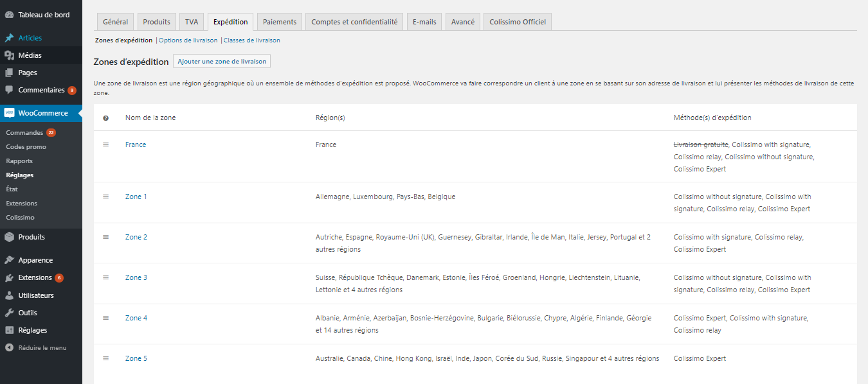Click the drag handle icon for France row
Screen dimensions: 868x384
point(106,144)
